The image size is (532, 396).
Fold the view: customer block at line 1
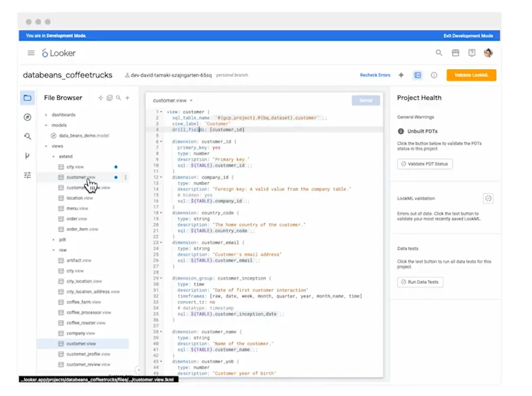pos(161,112)
